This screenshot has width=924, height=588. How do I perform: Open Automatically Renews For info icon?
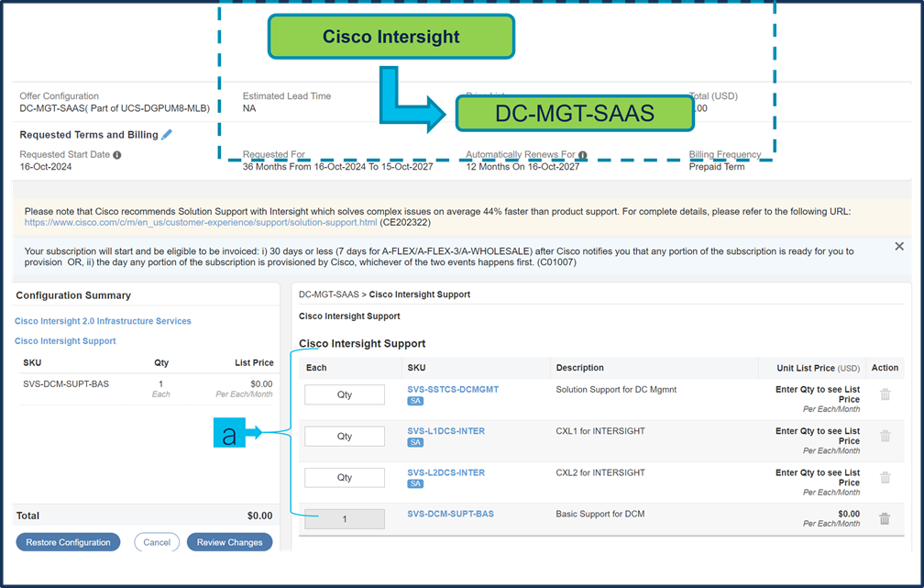click(583, 155)
